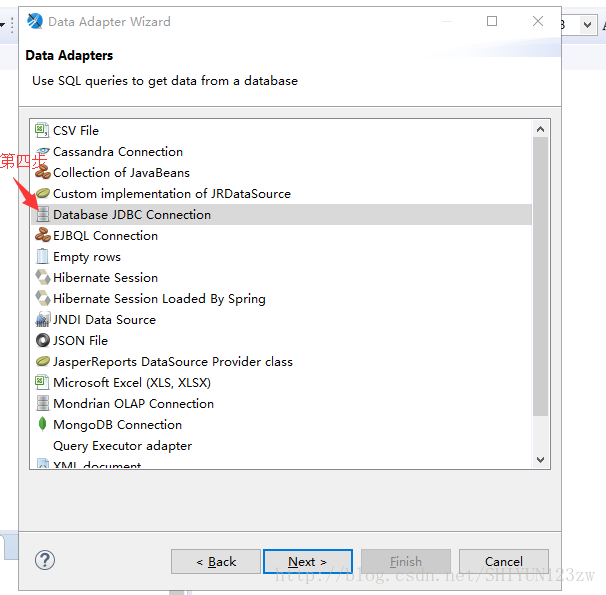Maximize the Data Adapter Wizard window
The height and width of the screenshot is (595, 606).
tap(492, 21)
